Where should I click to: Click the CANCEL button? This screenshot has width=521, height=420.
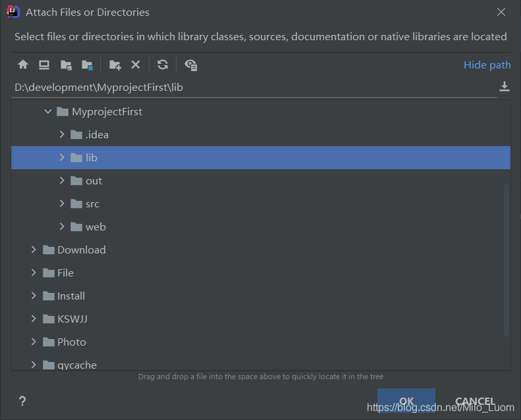point(475,401)
